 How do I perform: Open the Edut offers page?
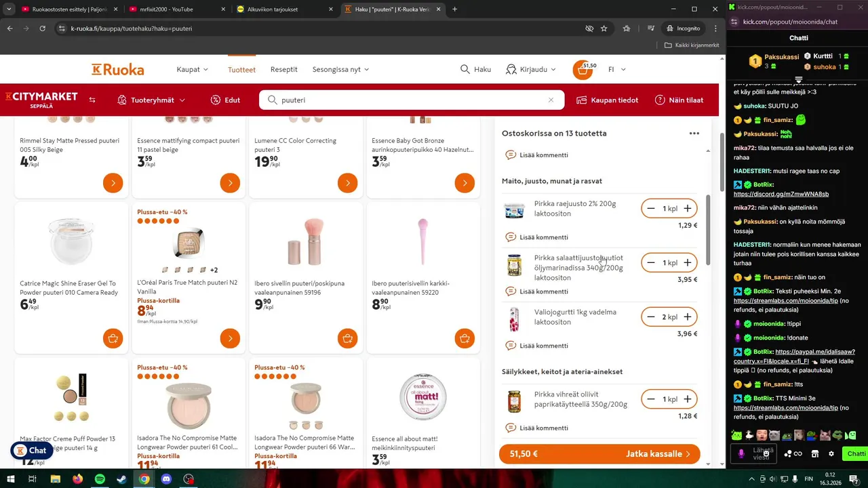pyautogui.click(x=225, y=100)
